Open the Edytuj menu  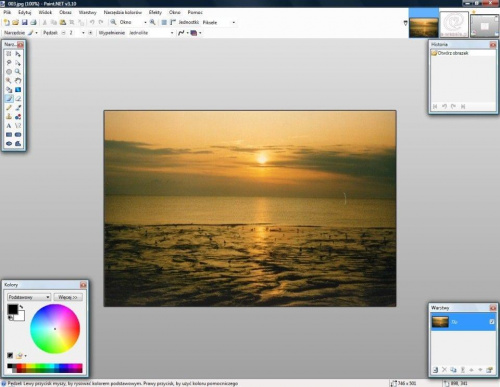25,12
